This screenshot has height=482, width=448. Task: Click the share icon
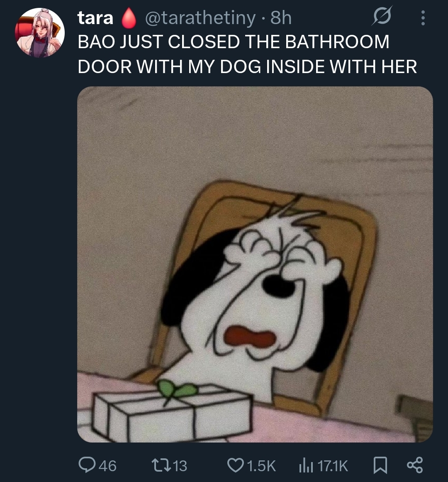click(415, 465)
